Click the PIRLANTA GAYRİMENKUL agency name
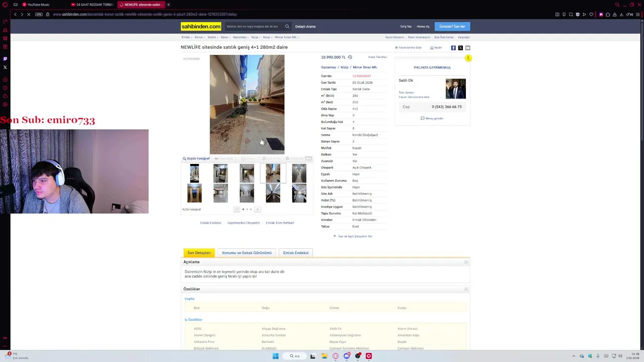 [432, 67]
